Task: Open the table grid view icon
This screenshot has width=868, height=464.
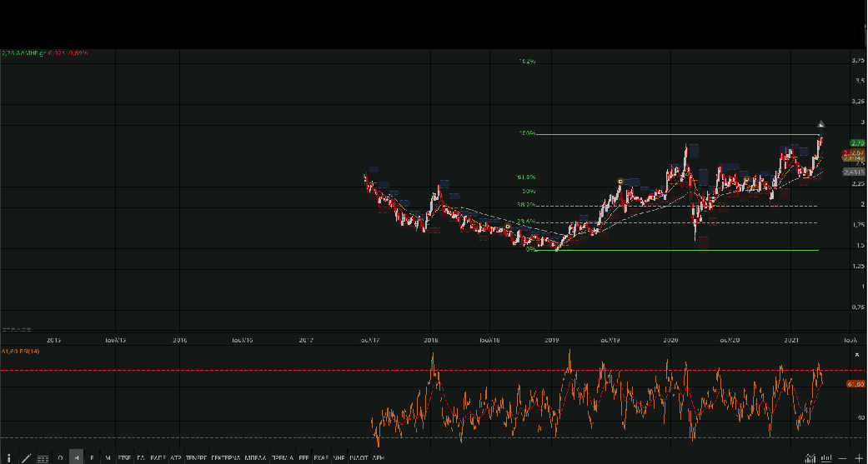Action: [x=43, y=458]
